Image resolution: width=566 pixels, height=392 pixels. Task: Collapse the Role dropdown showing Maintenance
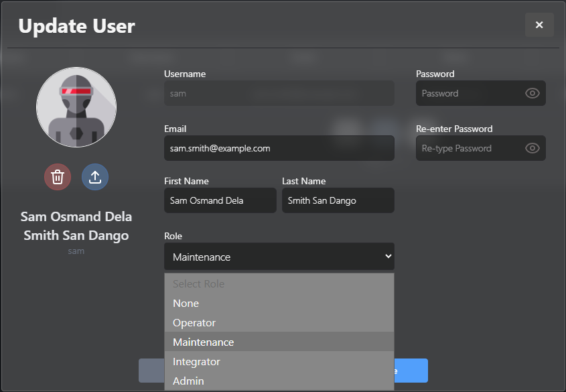click(x=279, y=257)
